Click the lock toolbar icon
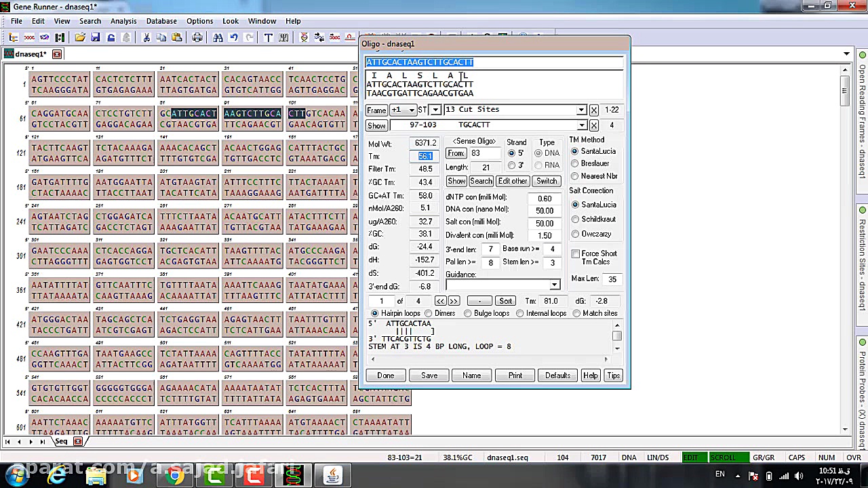The width and height of the screenshot is (868, 488). pos(111,38)
